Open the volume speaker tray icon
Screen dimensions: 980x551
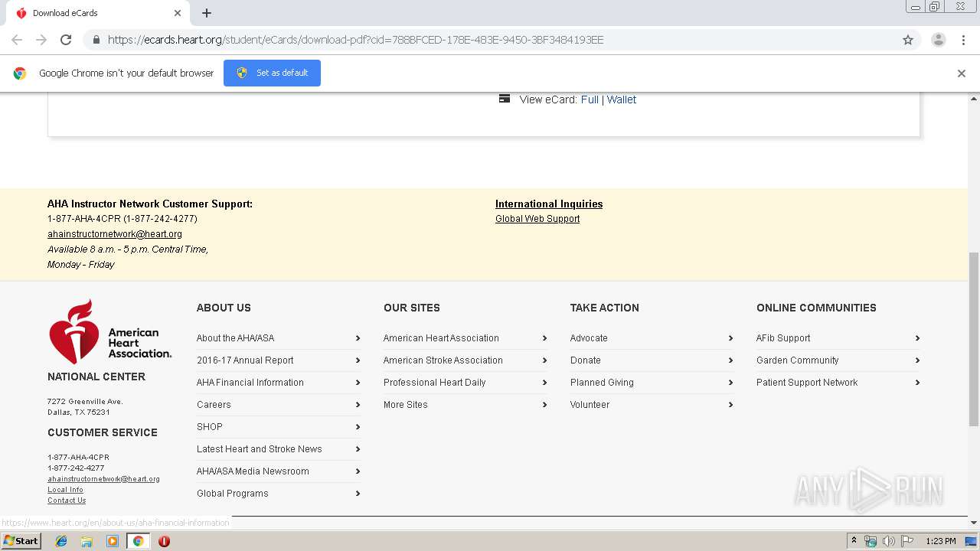point(888,541)
